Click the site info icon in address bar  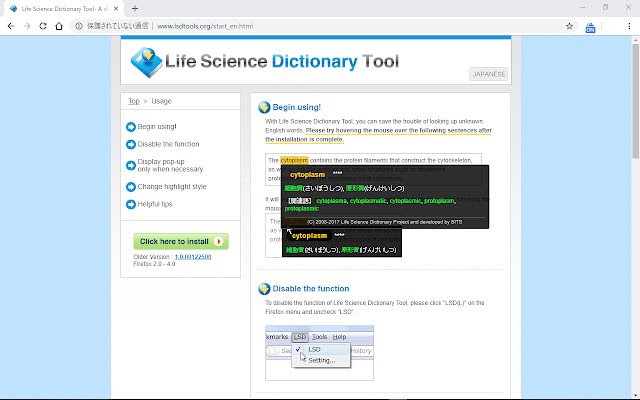pyautogui.click(x=79, y=26)
